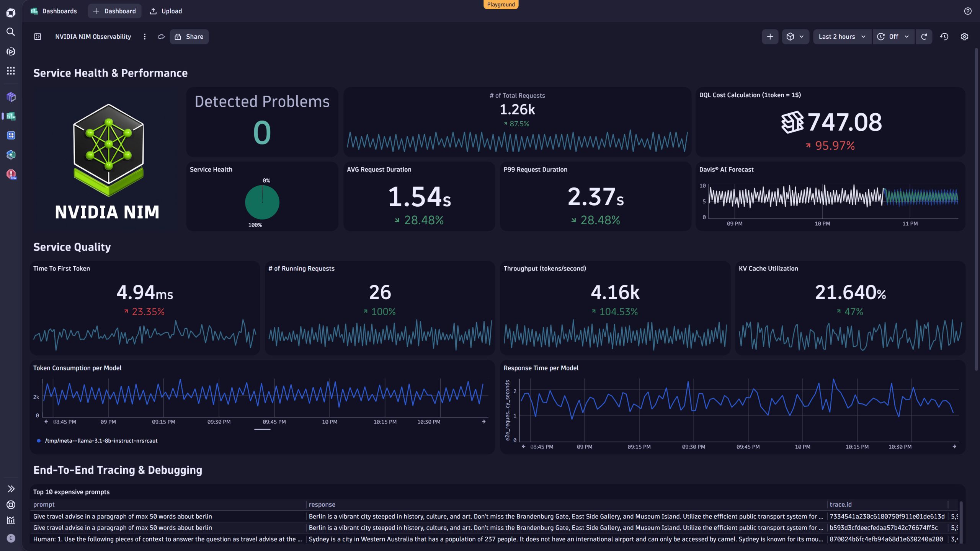Viewport: 980px width, 551px height.
Task: Select the Dashboards app icon in sidebar
Action: pos(11,117)
